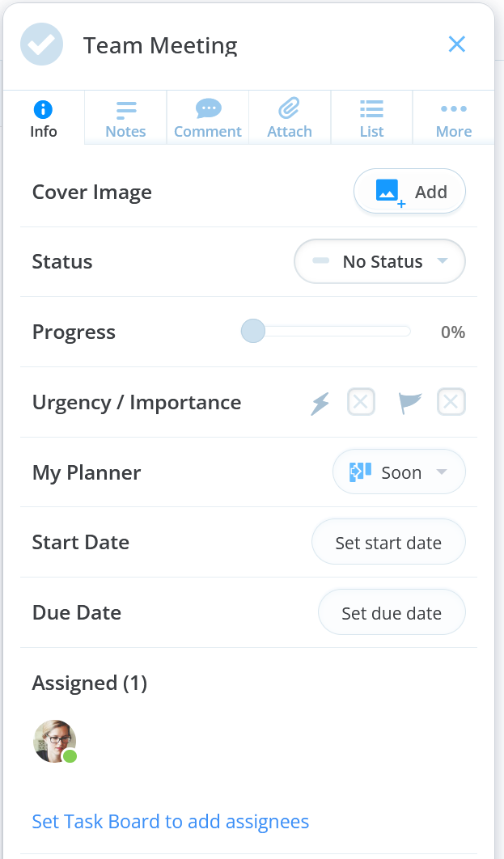Click the Attach paperclip icon
The height and width of the screenshot is (859, 504).
click(x=289, y=108)
